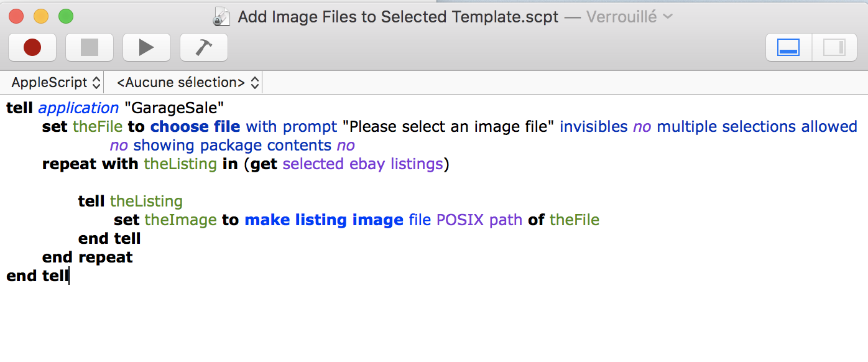Click "POSIX path" in script editor
The width and height of the screenshot is (868, 362).
(x=479, y=220)
